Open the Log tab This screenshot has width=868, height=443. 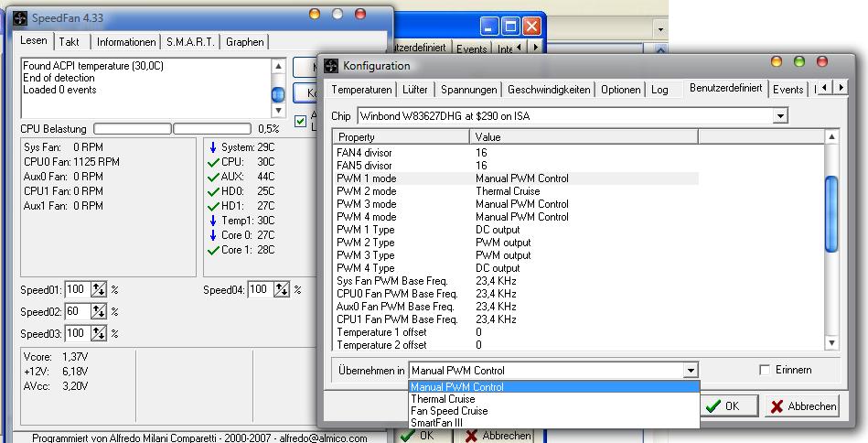(x=659, y=90)
